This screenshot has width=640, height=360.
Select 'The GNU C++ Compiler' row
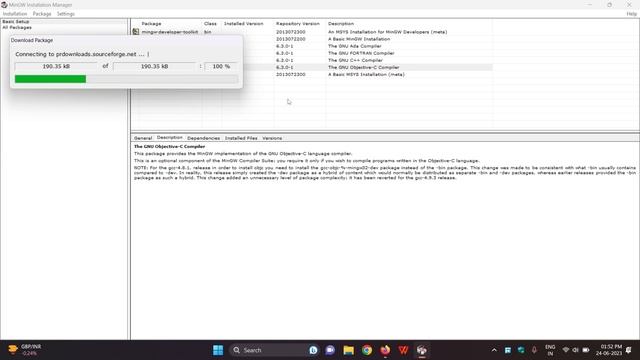[355, 60]
